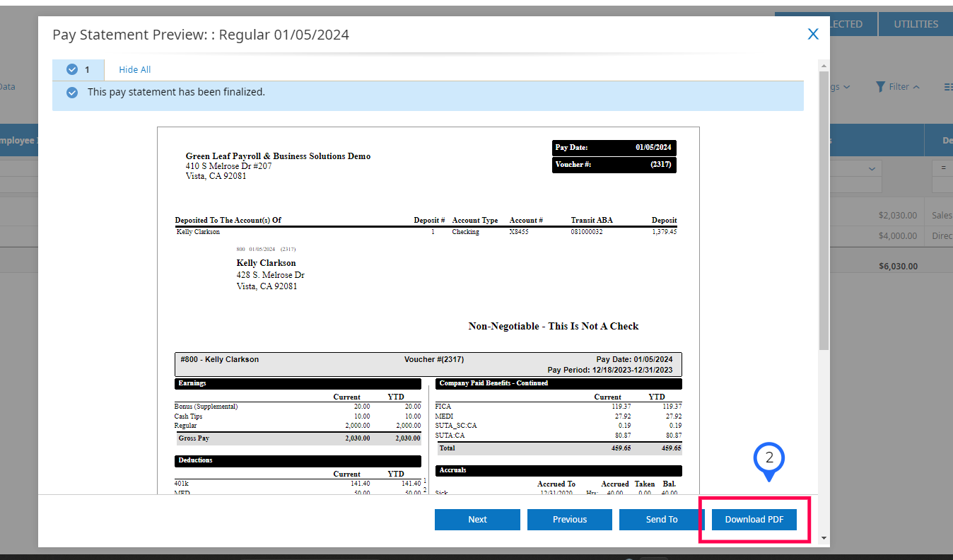The image size is (953, 560).
Task: Click the $2,030.00 cell in the background grid
Action: click(897, 215)
